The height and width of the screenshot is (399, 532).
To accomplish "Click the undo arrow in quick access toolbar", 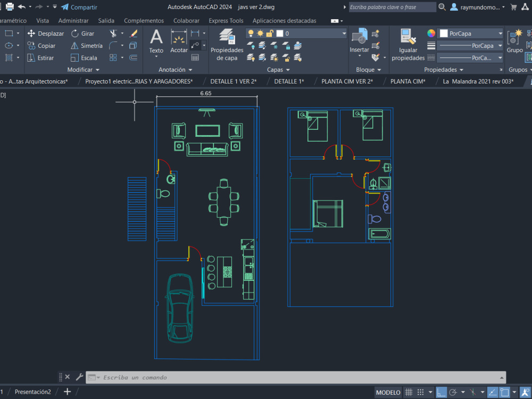I will 21,6.
